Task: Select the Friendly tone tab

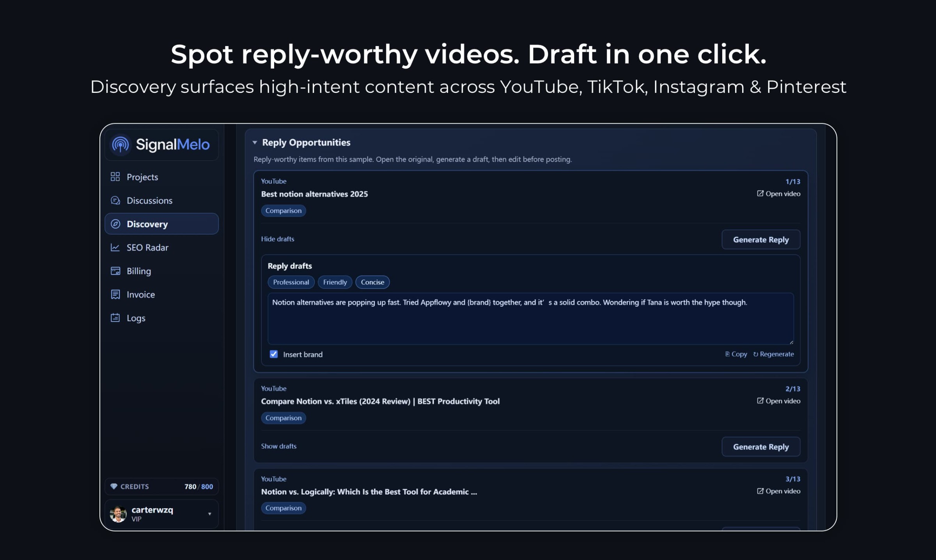Action: click(335, 282)
